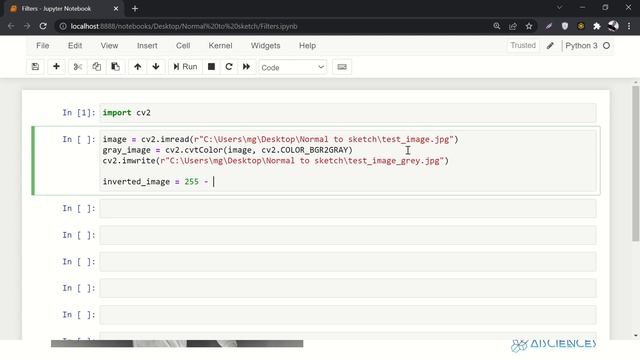
Task: Paste cells below icon
Action: (116, 67)
